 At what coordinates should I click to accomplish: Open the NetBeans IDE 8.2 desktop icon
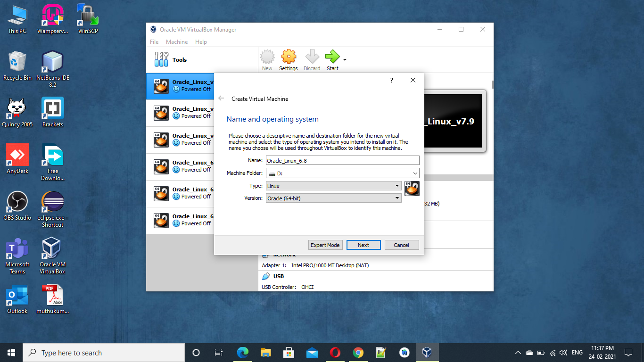point(52,69)
